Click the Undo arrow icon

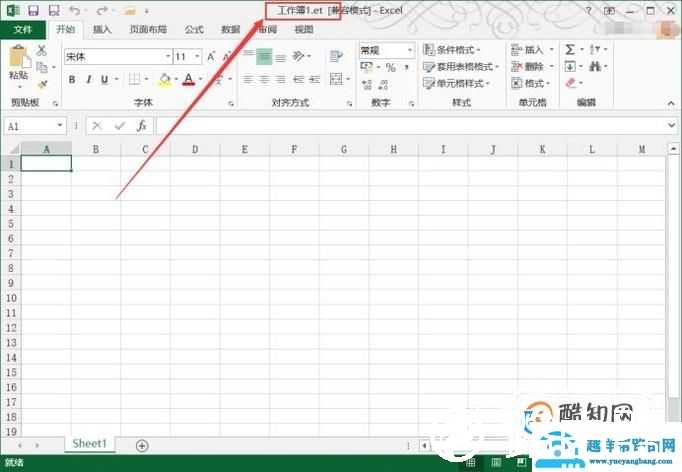coord(75,10)
